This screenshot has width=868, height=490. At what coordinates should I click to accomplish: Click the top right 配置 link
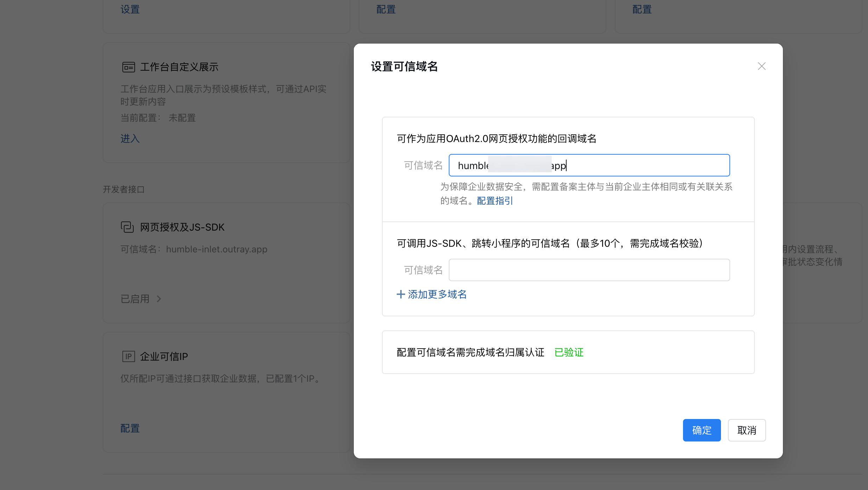point(642,9)
